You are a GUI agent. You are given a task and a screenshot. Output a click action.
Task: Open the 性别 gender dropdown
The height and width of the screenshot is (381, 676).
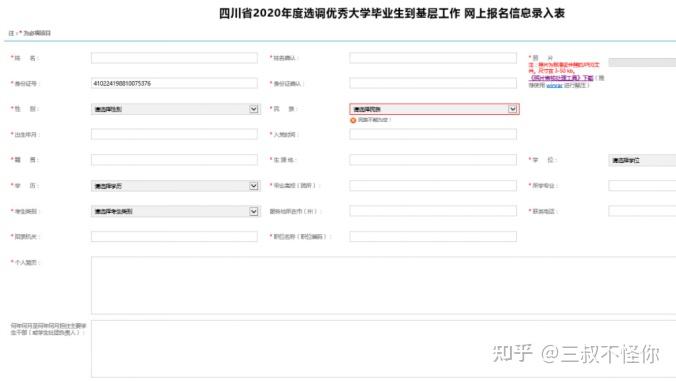pyautogui.click(x=175, y=109)
